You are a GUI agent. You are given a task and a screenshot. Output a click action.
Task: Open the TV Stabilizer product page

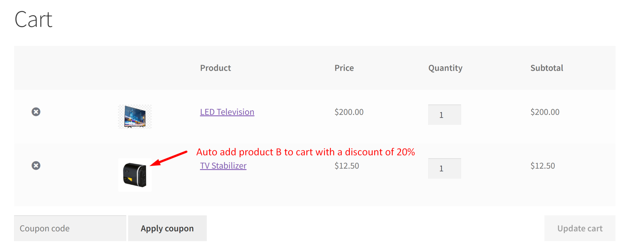pos(223,166)
